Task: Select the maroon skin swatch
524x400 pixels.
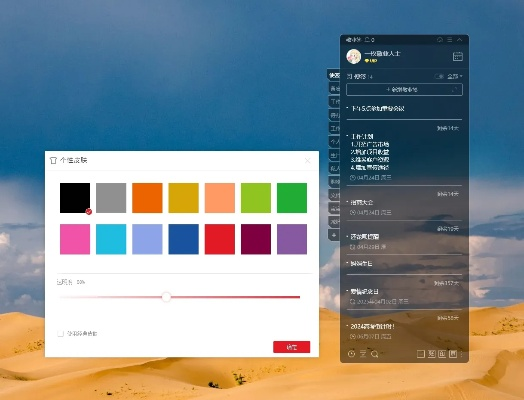Action: pyautogui.click(x=256, y=239)
